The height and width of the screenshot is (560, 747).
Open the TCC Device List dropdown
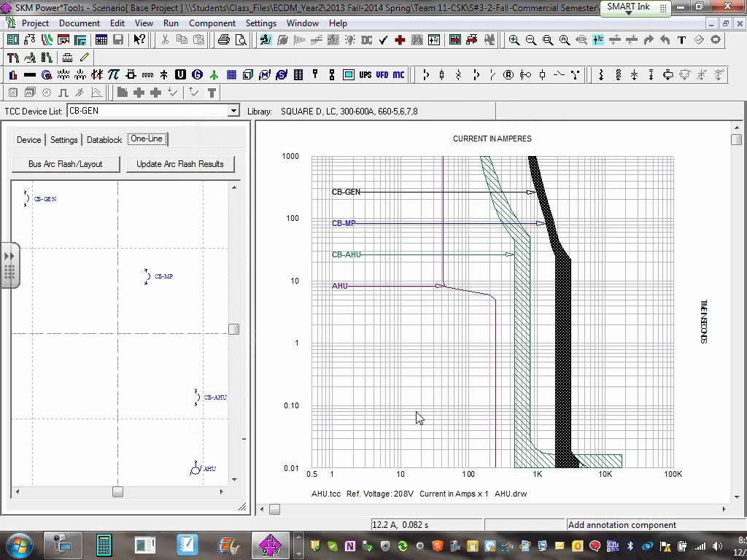(233, 110)
